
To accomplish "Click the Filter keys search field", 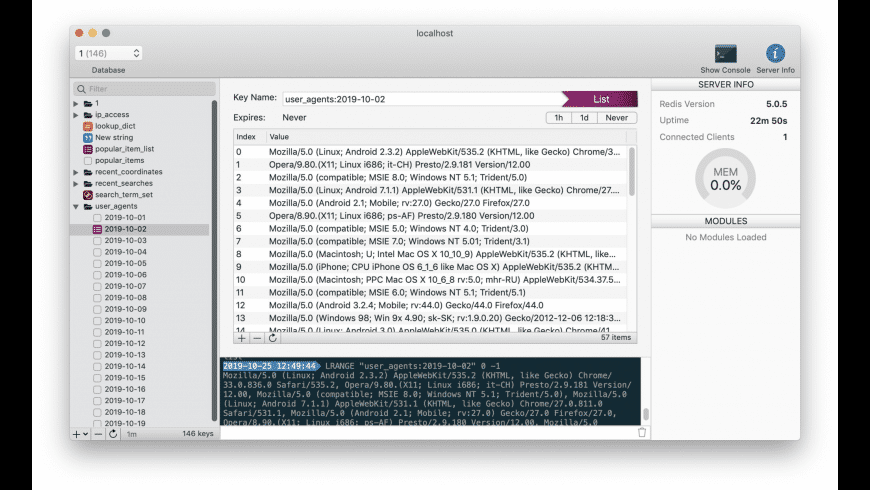I will tap(144, 89).
